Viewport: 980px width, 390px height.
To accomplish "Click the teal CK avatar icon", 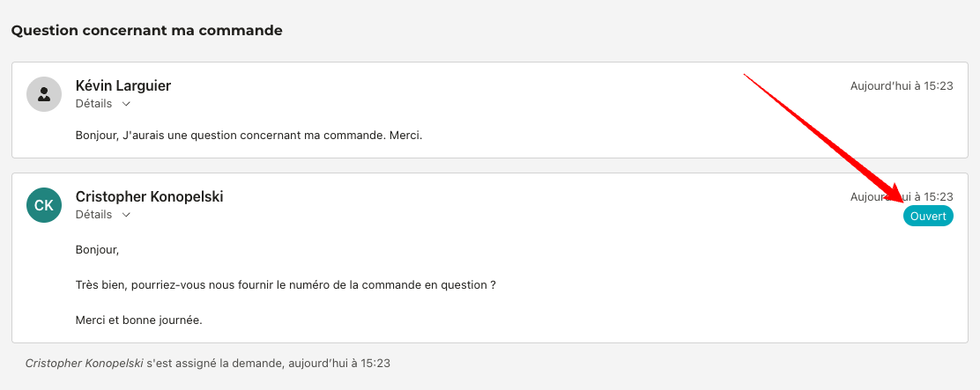I will (44, 205).
